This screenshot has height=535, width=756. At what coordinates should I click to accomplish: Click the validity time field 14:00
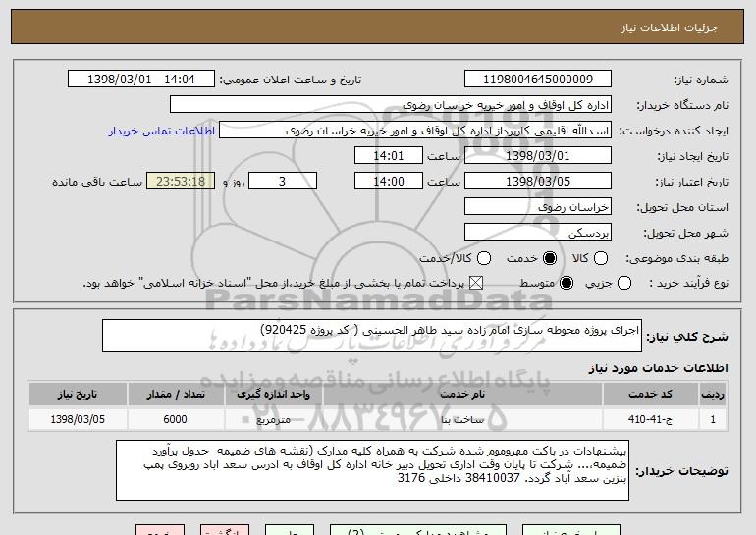pos(389,182)
